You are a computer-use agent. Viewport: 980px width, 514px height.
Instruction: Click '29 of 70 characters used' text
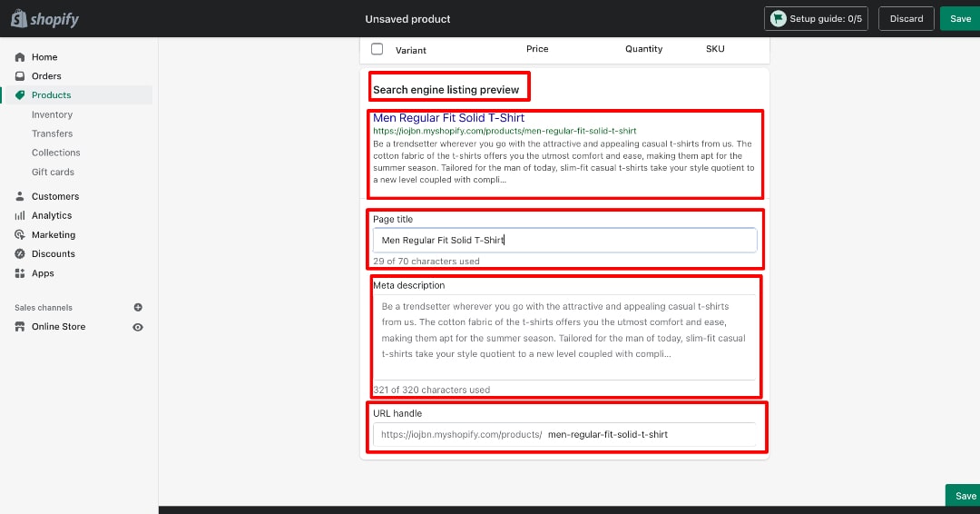click(426, 262)
